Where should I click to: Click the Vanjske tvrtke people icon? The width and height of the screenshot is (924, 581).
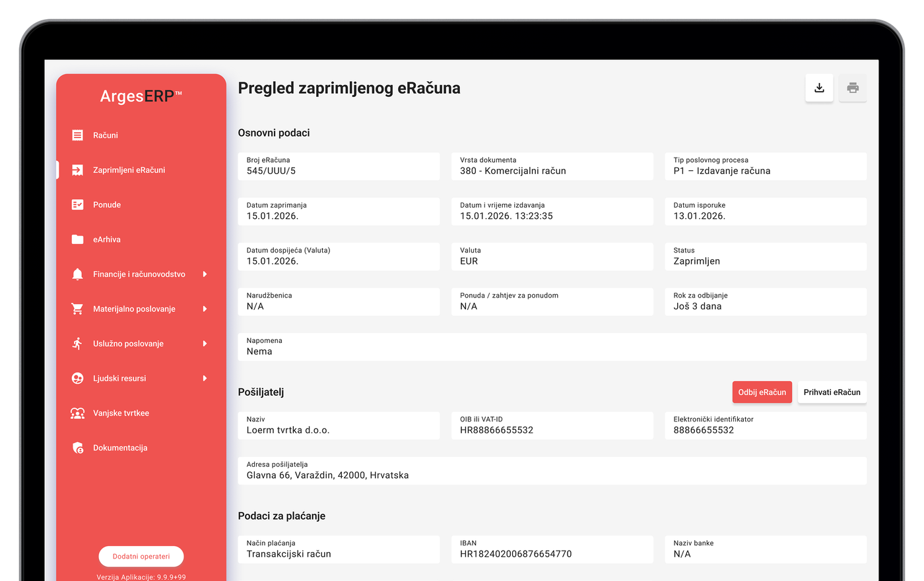[77, 413]
